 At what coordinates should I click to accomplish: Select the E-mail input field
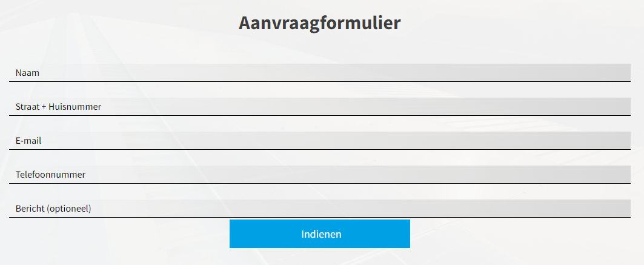pyautogui.click(x=319, y=141)
